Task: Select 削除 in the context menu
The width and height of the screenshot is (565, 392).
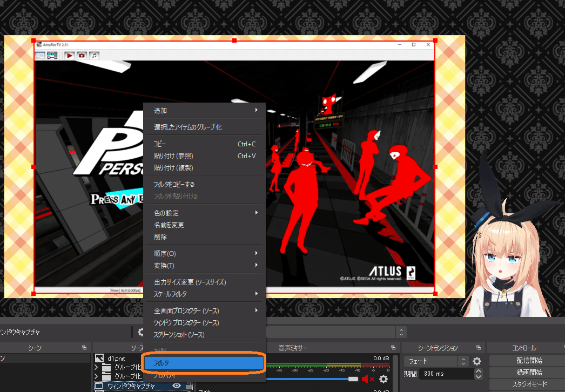Action: [x=204, y=236]
